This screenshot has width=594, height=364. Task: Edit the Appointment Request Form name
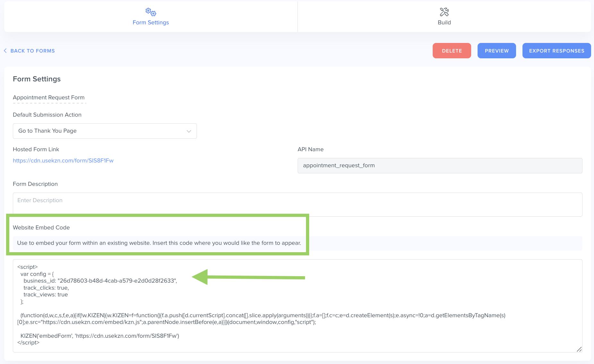[x=49, y=97]
